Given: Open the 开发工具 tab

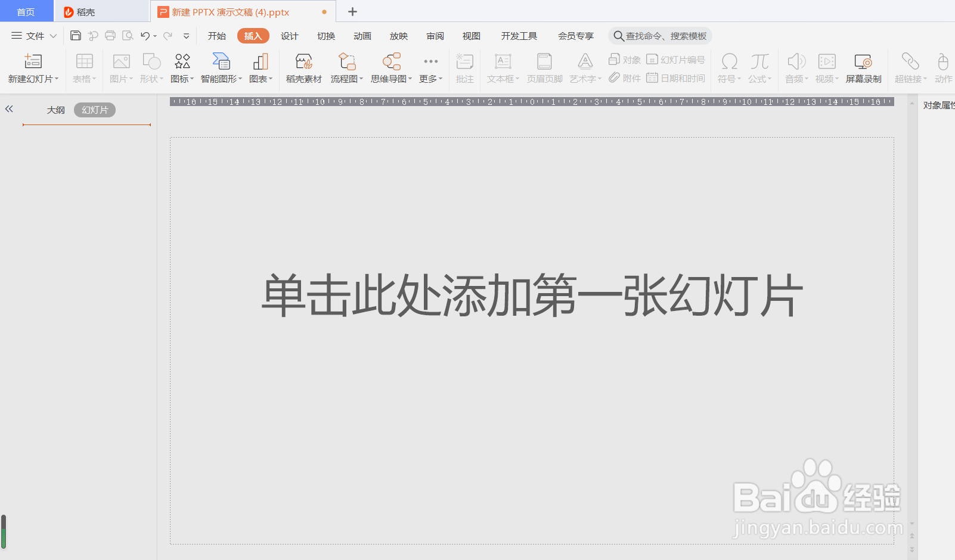Looking at the screenshot, I should (x=519, y=36).
